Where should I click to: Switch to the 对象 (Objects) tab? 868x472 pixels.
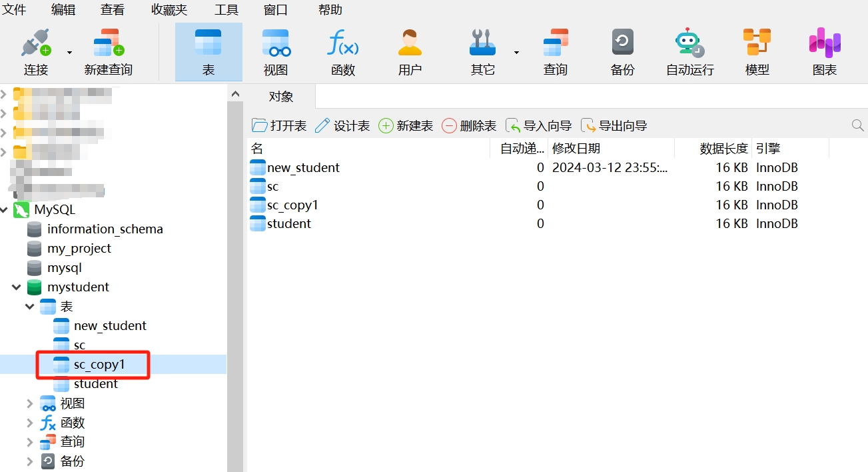pyautogui.click(x=281, y=97)
